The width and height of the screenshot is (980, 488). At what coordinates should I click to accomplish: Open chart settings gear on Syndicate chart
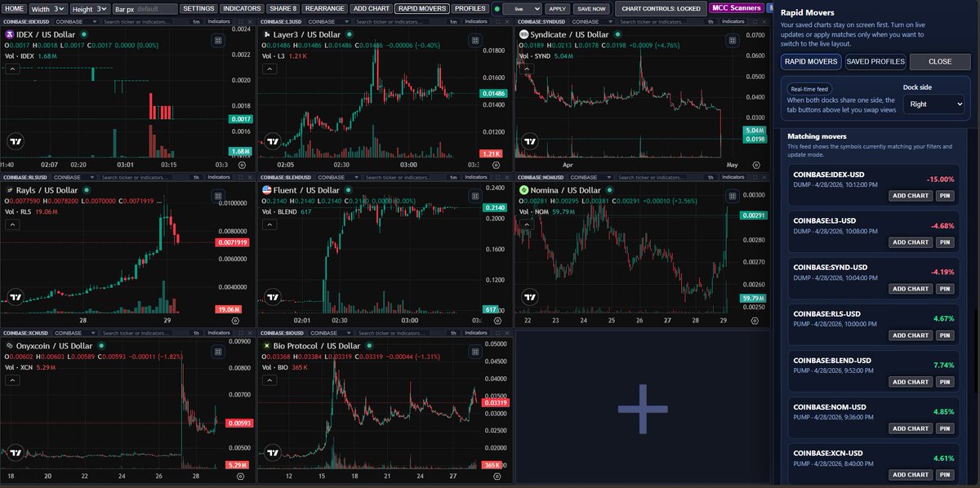[755, 165]
